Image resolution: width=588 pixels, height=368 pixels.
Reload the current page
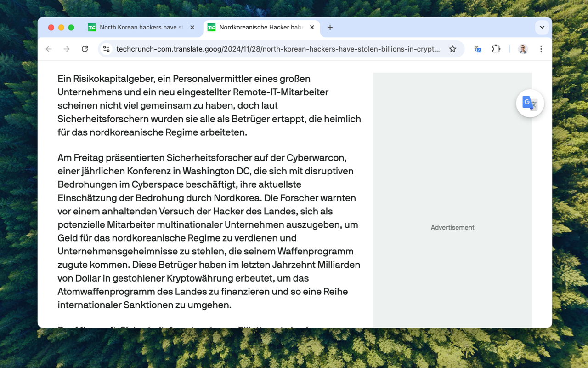point(85,49)
